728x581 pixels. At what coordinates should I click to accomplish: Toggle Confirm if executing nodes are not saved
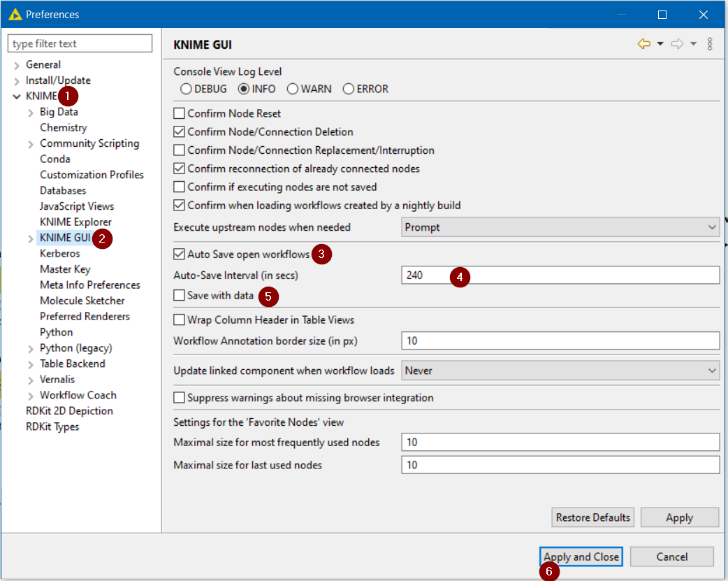coord(180,187)
